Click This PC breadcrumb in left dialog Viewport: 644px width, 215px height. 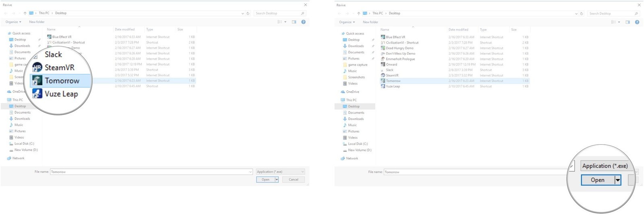click(44, 13)
